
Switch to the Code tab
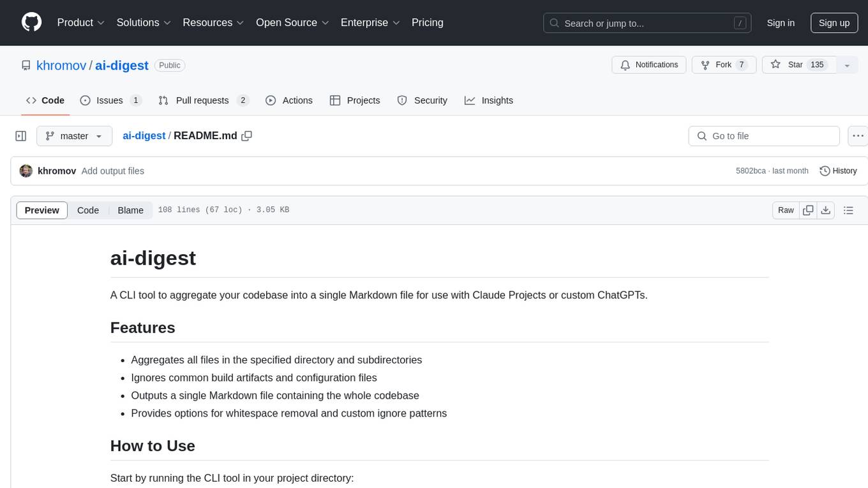click(45, 100)
